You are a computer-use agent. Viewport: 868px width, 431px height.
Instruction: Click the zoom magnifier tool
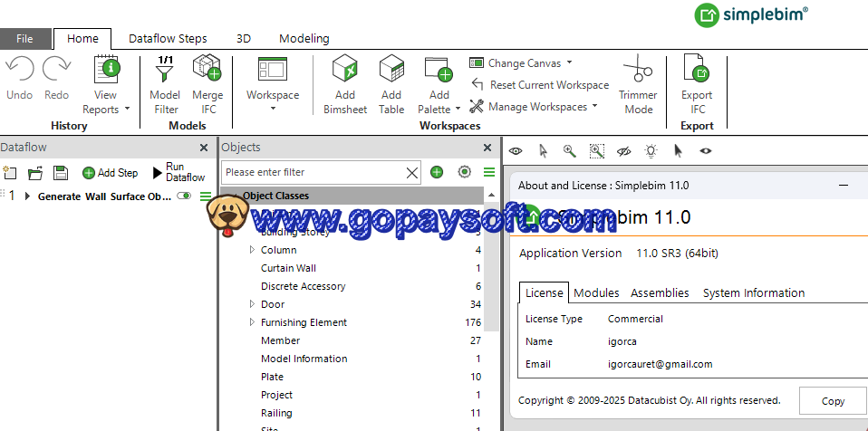570,150
